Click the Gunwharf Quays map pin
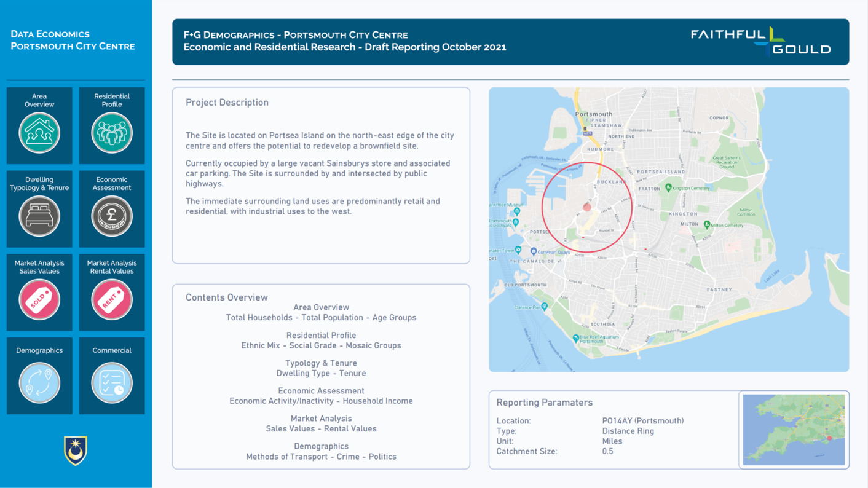 (x=533, y=251)
